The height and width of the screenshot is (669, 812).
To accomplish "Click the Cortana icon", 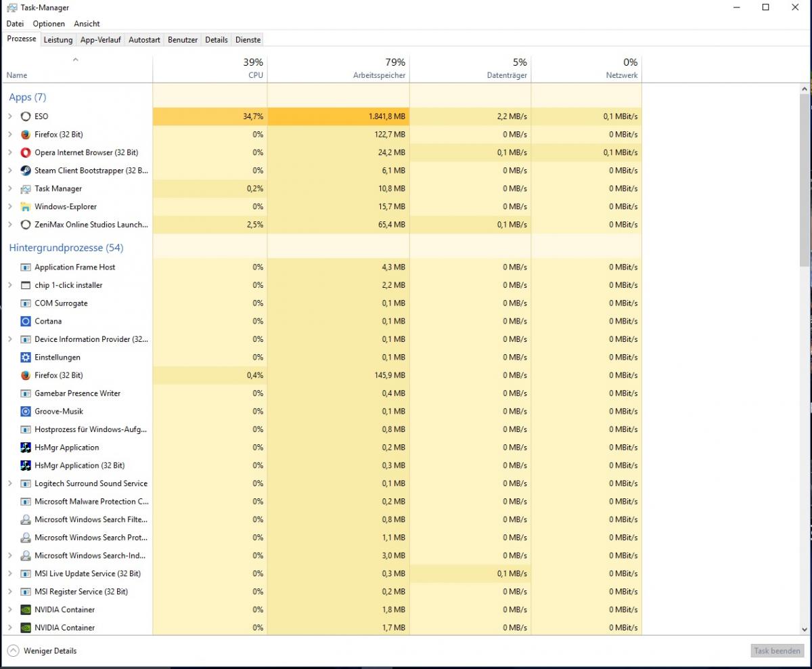I will 26,322.
